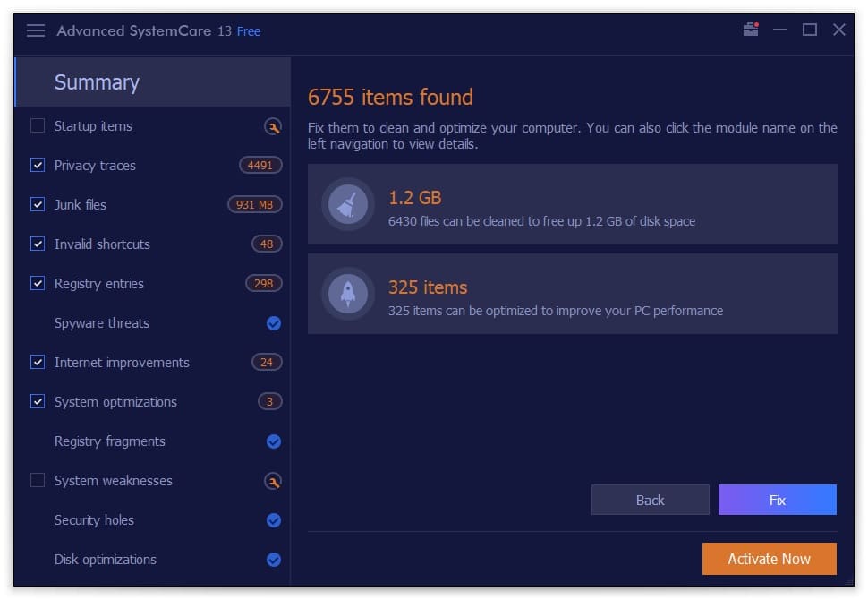
Task: Click the broom cleanup icon
Action: 347,204
